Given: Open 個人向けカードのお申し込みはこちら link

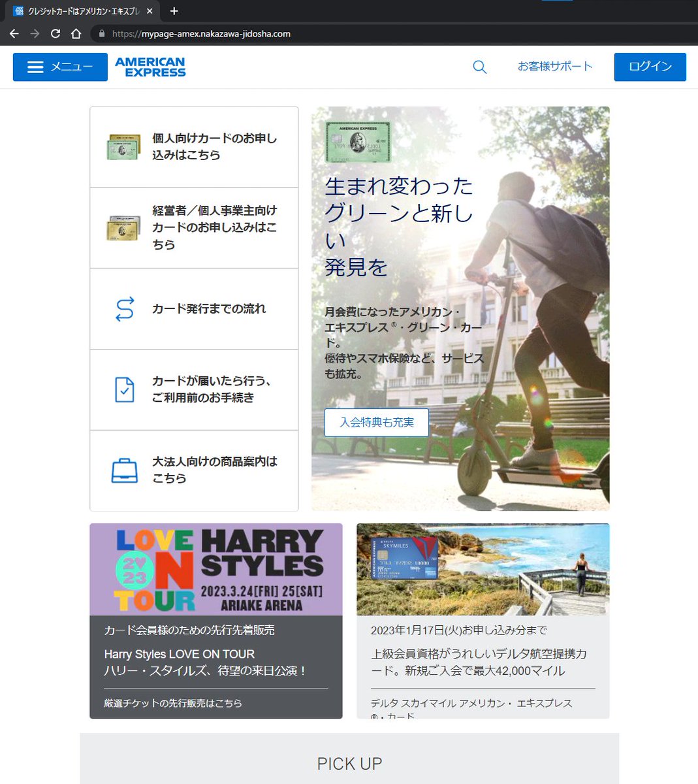Looking at the screenshot, I should (x=194, y=147).
